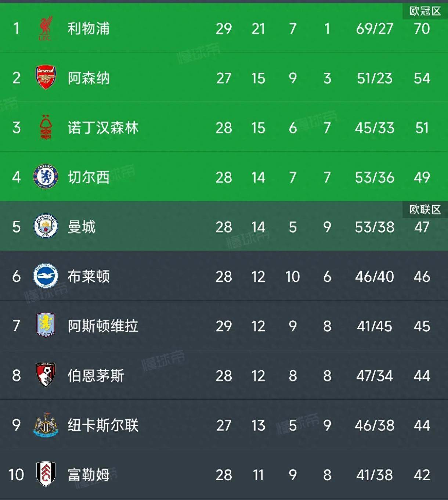This screenshot has width=448, height=500.
Task: Click Liverpool's 70 points value
Action: 422,29
